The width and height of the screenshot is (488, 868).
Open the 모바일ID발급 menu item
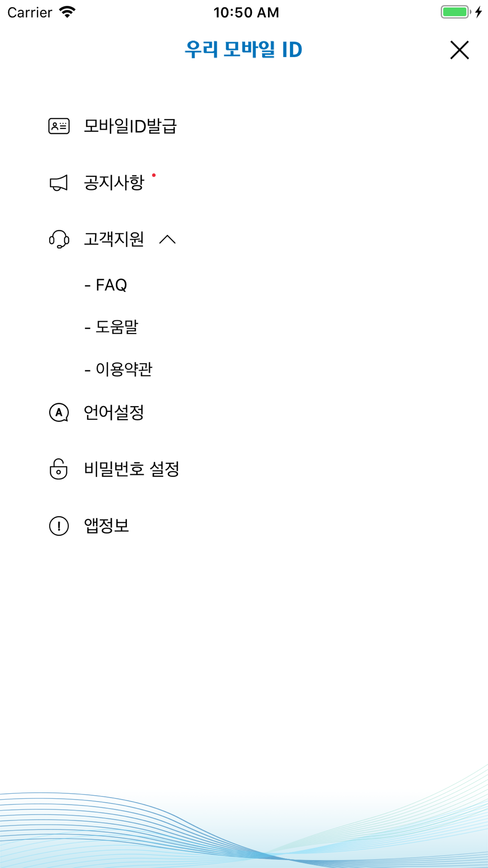130,126
